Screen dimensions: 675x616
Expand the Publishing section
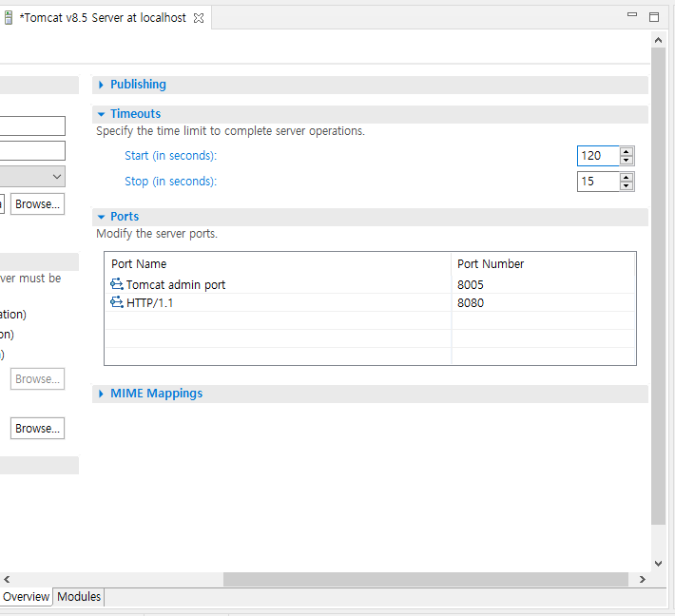101,85
